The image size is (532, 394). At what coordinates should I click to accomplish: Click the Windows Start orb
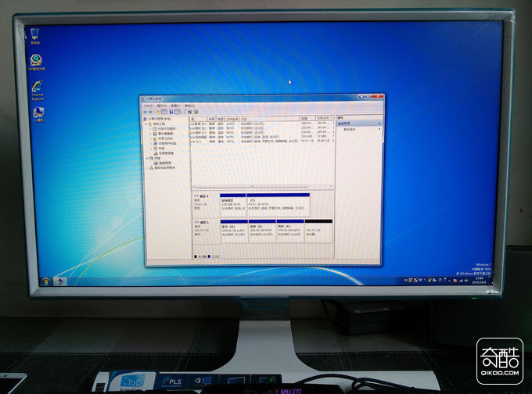(45, 281)
